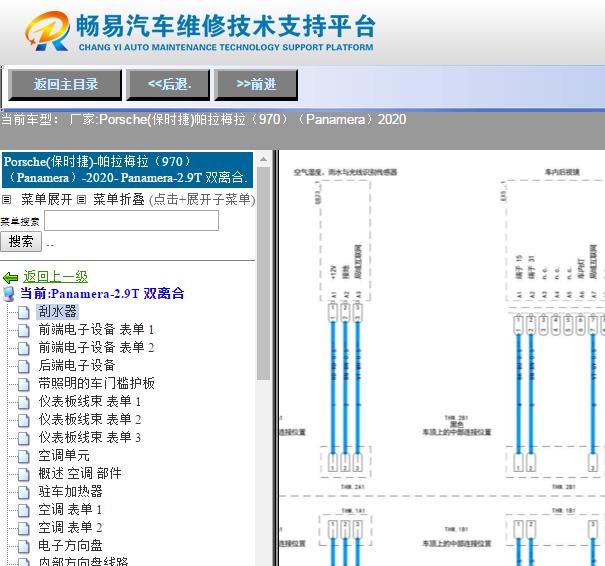This screenshot has height=566, width=605.
Task: Click the 菜单展开 text
Action: [x=47, y=199]
